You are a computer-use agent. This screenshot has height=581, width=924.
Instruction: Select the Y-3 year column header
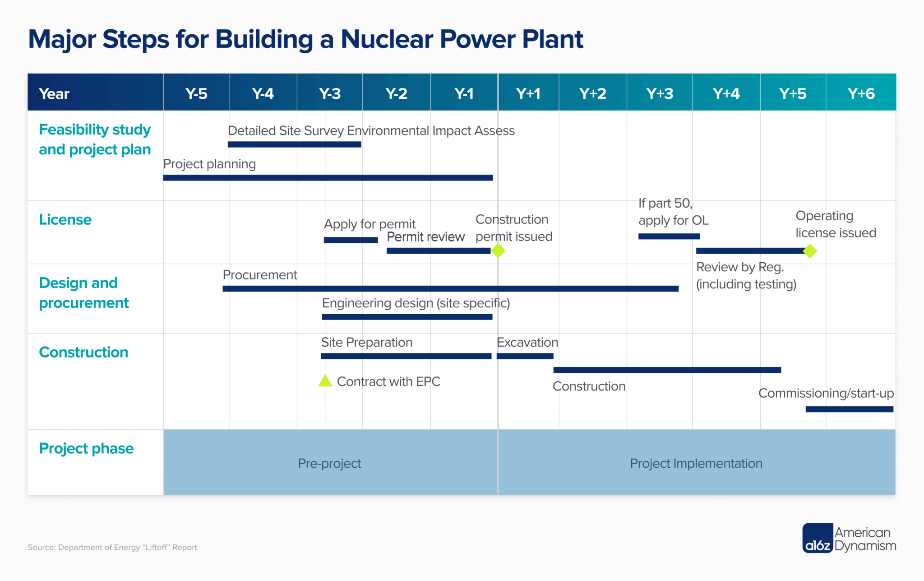click(330, 93)
